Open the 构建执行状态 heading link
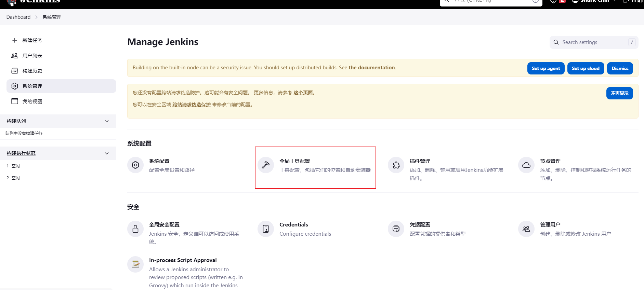The image size is (644, 290). [x=21, y=153]
